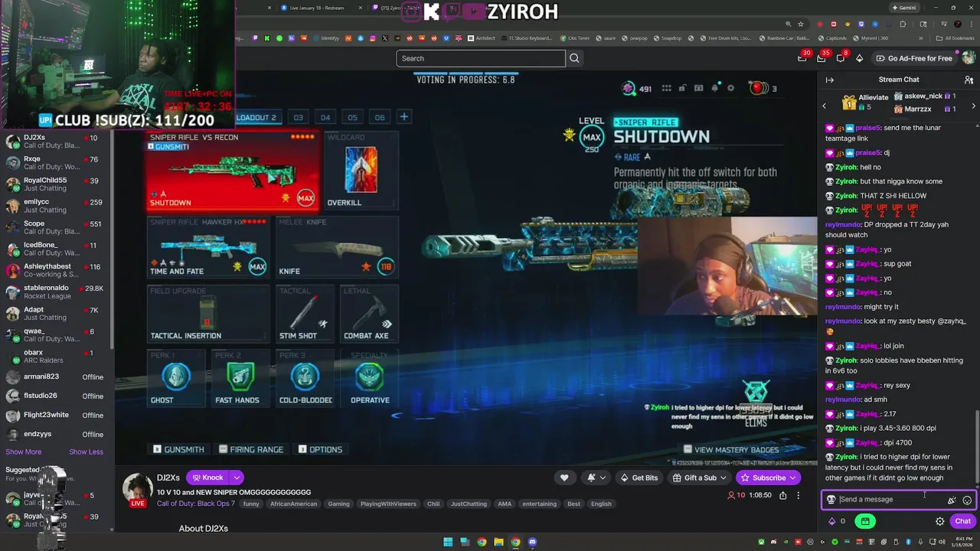Click the chat identity badge in message box

coord(831,500)
